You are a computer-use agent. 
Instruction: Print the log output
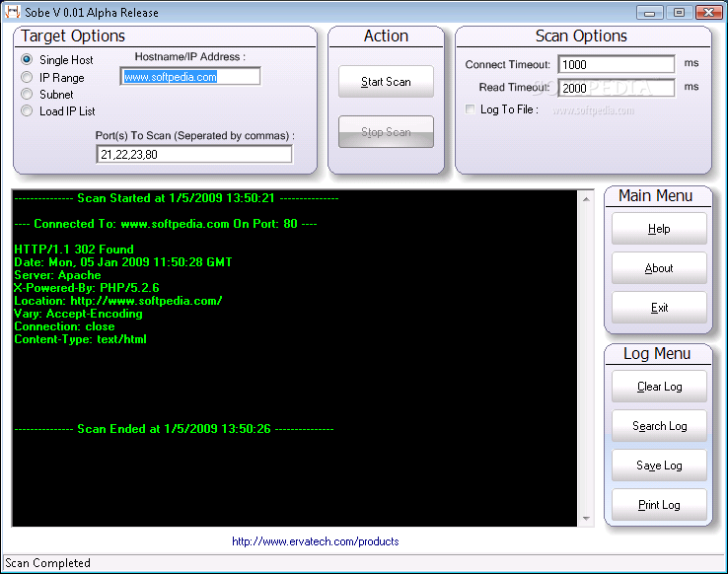coord(659,504)
